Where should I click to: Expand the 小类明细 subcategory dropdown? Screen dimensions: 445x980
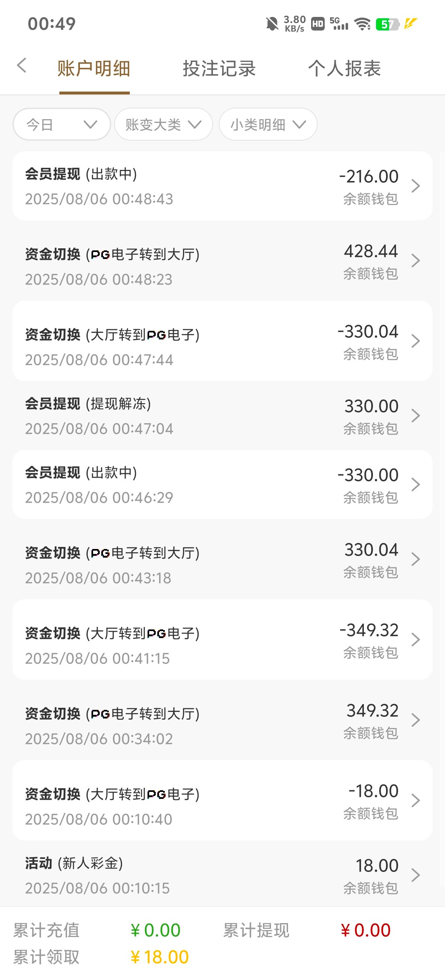[268, 124]
